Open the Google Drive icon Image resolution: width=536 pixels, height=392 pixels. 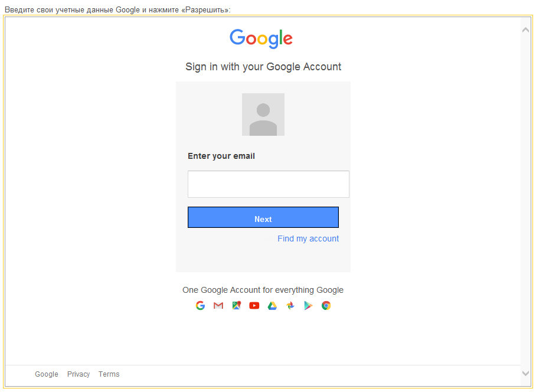coord(272,305)
